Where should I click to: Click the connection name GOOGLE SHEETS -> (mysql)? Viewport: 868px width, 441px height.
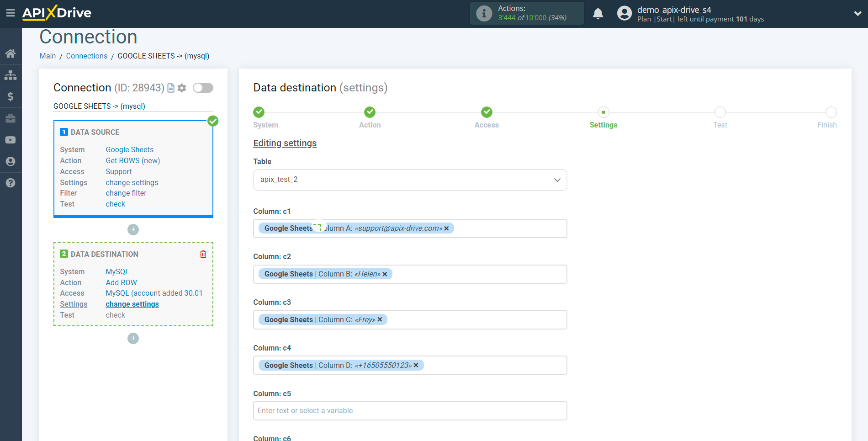coord(99,106)
